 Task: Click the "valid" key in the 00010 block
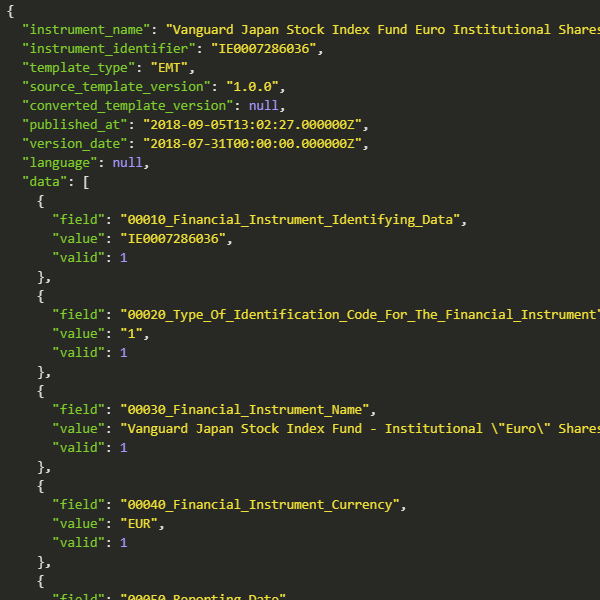78,258
